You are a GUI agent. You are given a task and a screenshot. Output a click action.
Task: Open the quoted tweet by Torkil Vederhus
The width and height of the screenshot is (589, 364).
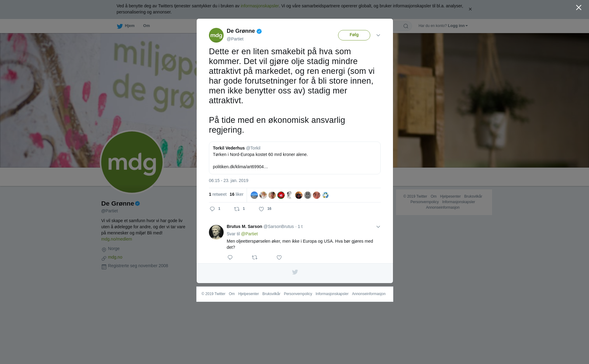pyautogui.click(x=295, y=158)
